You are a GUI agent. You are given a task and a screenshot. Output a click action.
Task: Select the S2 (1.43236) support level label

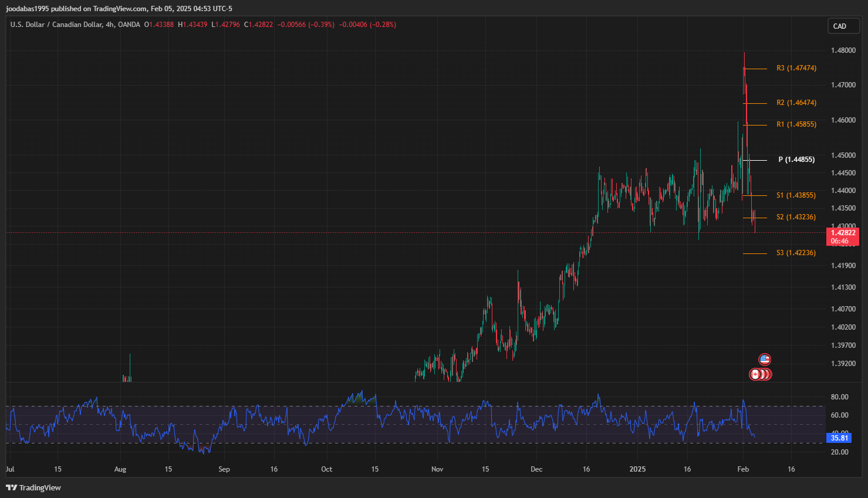tap(795, 217)
